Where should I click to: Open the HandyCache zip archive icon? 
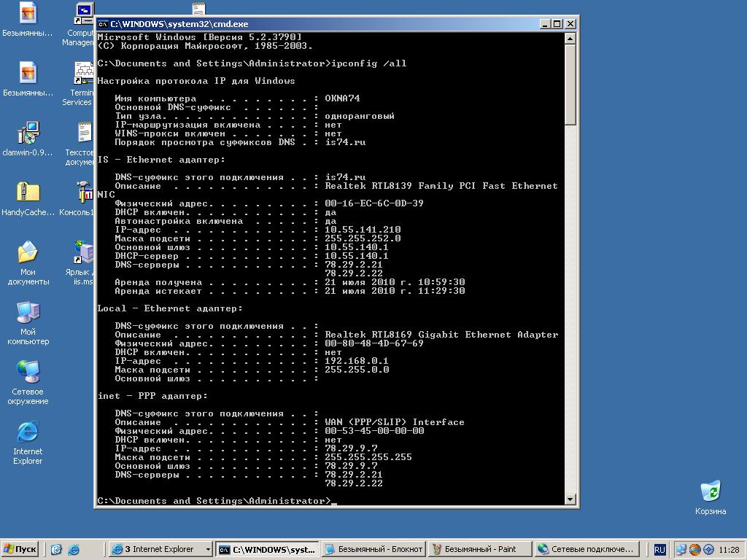point(28,194)
